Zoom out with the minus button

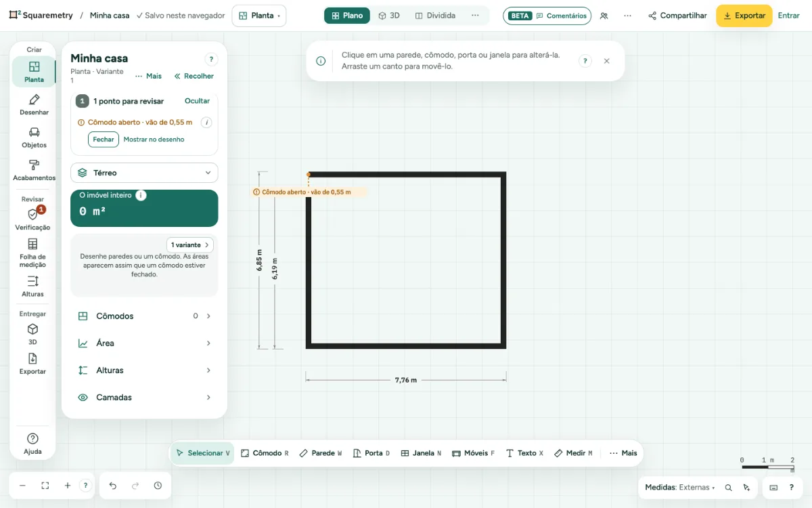[22, 486]
